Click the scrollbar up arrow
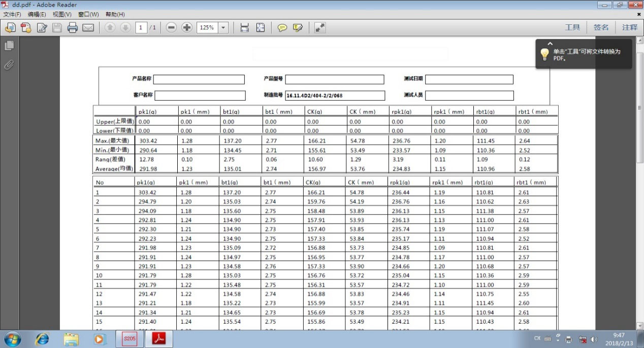Viewport: 644px width, 348px height. (x=640, y=40)
